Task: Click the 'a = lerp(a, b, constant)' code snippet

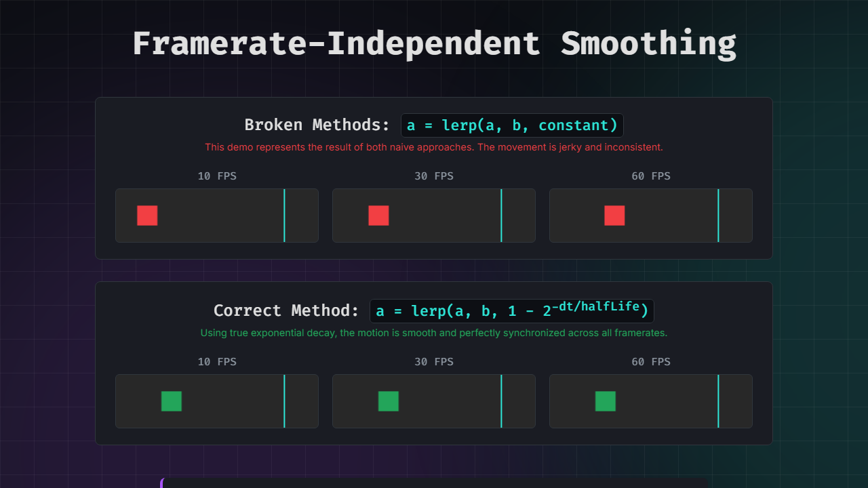Action: tap(512, 125)
